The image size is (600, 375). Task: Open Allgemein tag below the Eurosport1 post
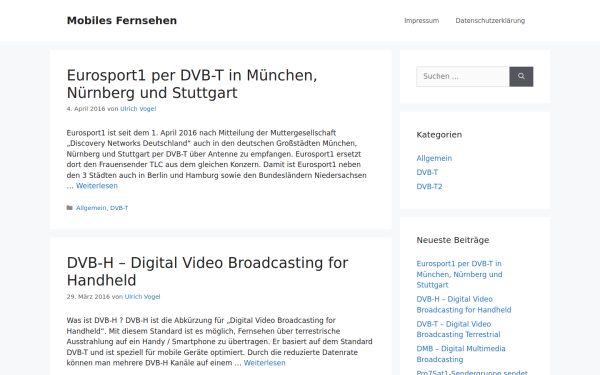(91, 208)
